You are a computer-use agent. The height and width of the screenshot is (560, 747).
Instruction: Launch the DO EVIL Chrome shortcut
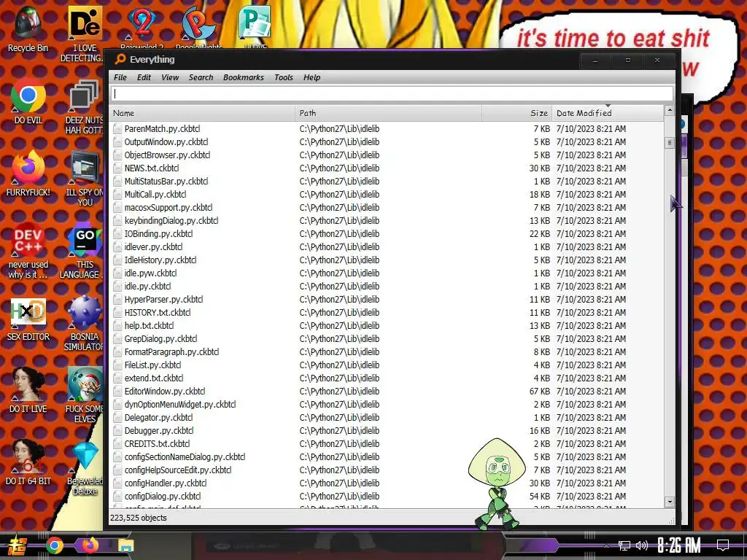pos(28,101)
